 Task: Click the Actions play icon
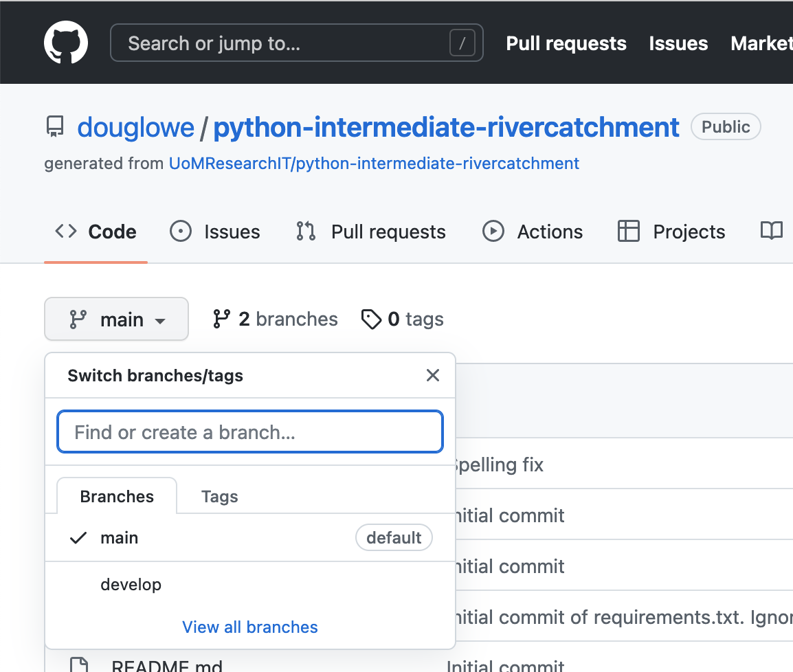pyautogui.click(x=493, y=231)
